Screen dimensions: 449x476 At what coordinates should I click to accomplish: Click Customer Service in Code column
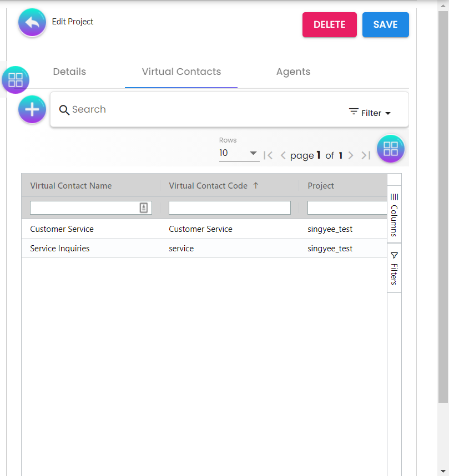point(200,229)
